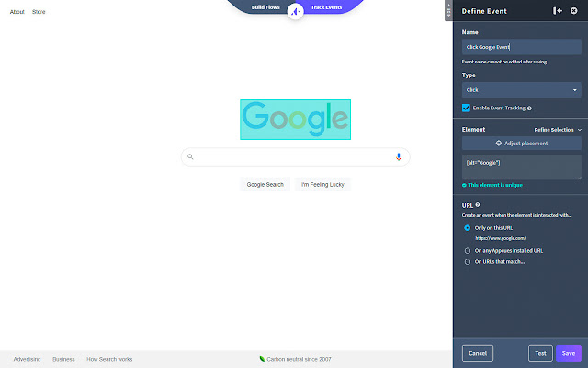Viewport: 588px width, 368px height.
Task: Click the element selector text area
Action: click(521, 167)
